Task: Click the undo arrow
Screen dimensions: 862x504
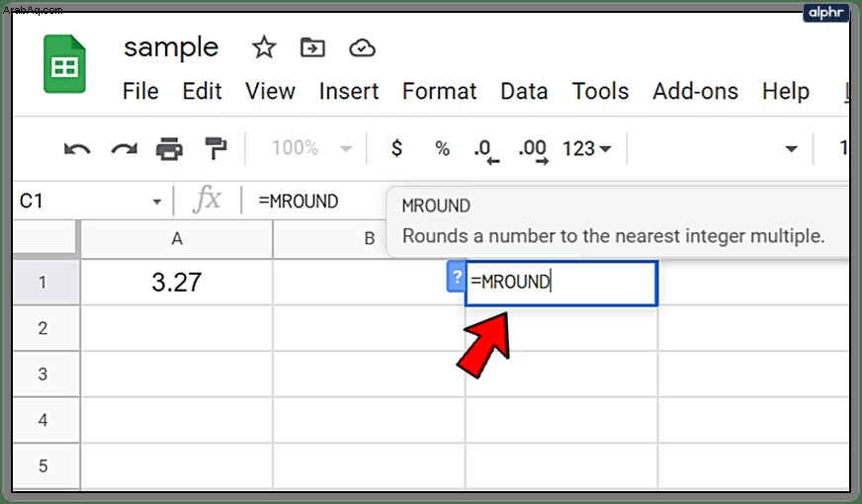Action: coord(77,149)
